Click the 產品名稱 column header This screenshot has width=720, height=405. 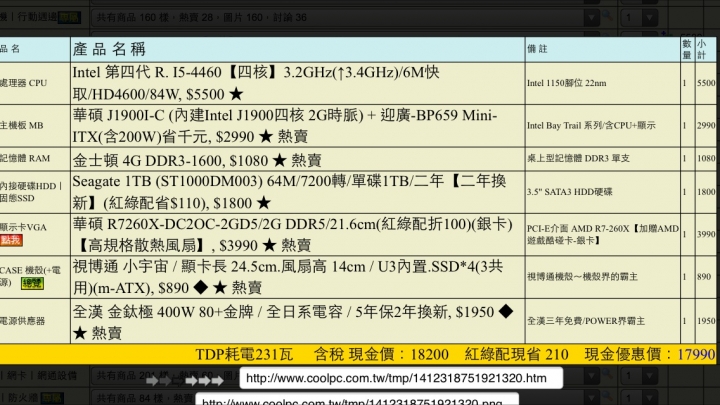(x=109, y=49)
